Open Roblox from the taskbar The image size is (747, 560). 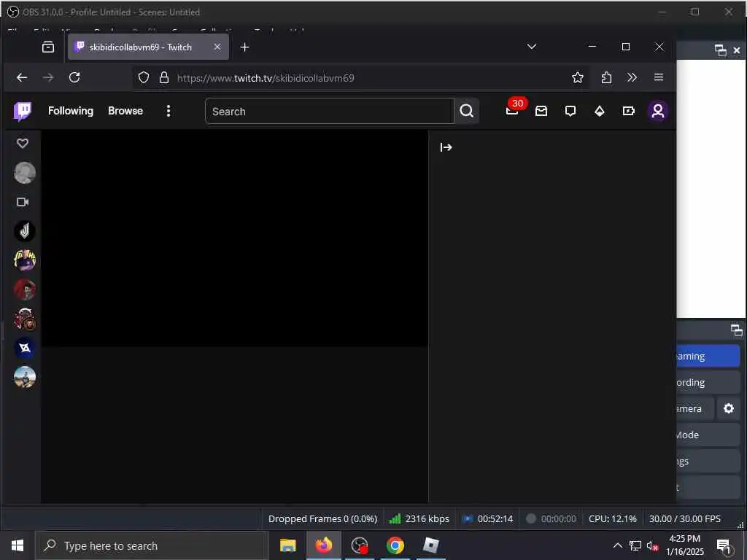(x=430, y=545)
